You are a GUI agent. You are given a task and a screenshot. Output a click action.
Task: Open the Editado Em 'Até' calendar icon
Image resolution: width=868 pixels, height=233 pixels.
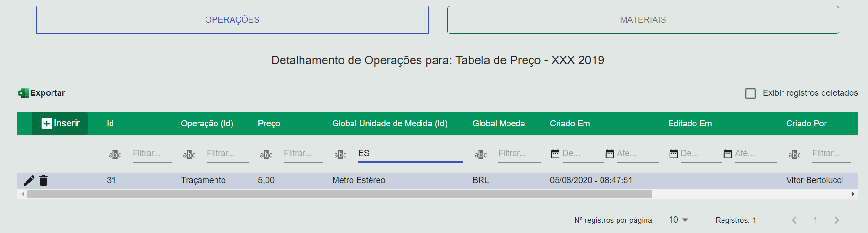728,154
